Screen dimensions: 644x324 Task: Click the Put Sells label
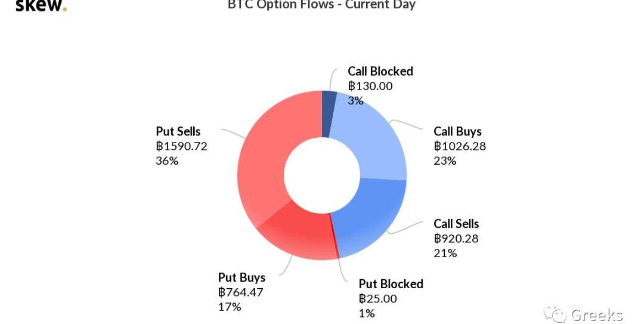tap(178, 131)
